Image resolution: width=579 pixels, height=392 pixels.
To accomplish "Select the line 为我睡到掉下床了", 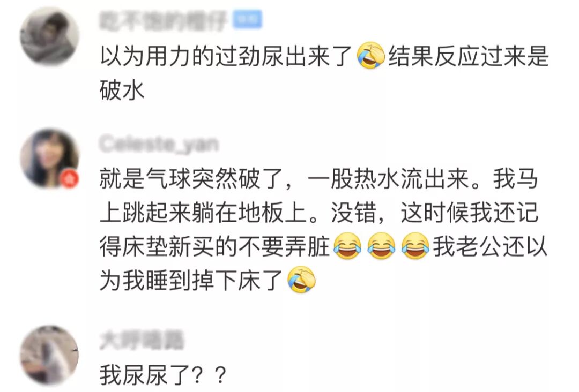I will click(x=191, y=280).
